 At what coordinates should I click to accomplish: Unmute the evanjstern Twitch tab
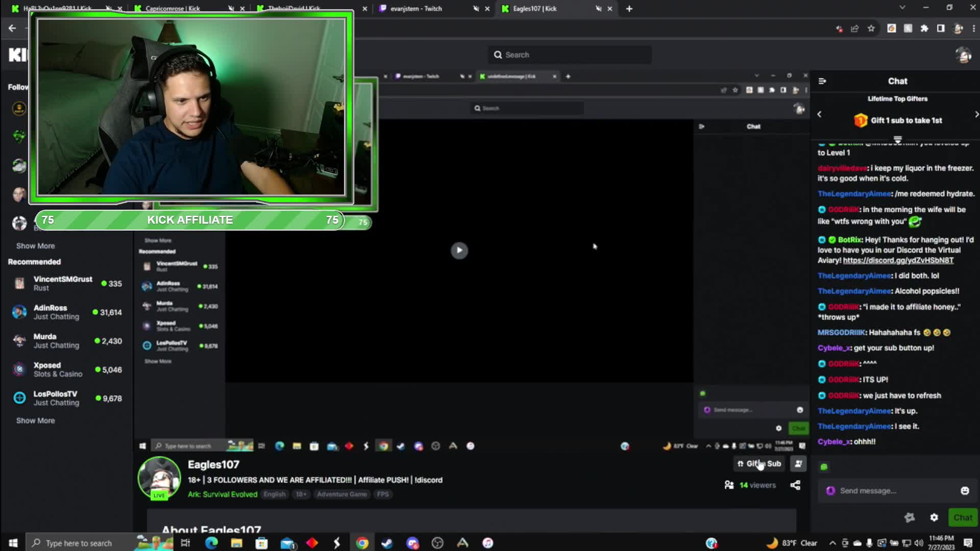point(476,9)
